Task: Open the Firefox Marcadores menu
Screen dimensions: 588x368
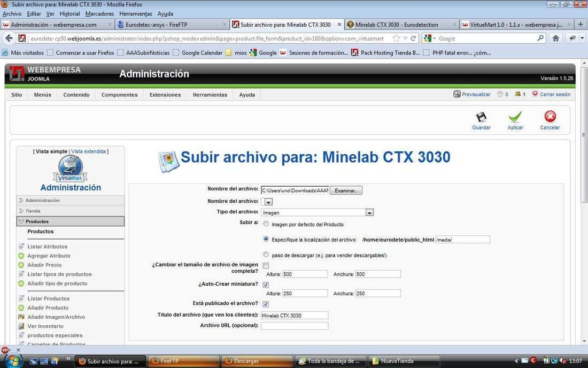Action: point(99,13)
